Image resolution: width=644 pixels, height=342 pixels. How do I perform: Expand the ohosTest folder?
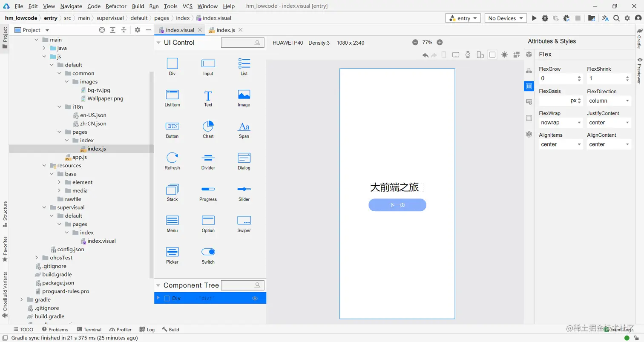(37, 258)
